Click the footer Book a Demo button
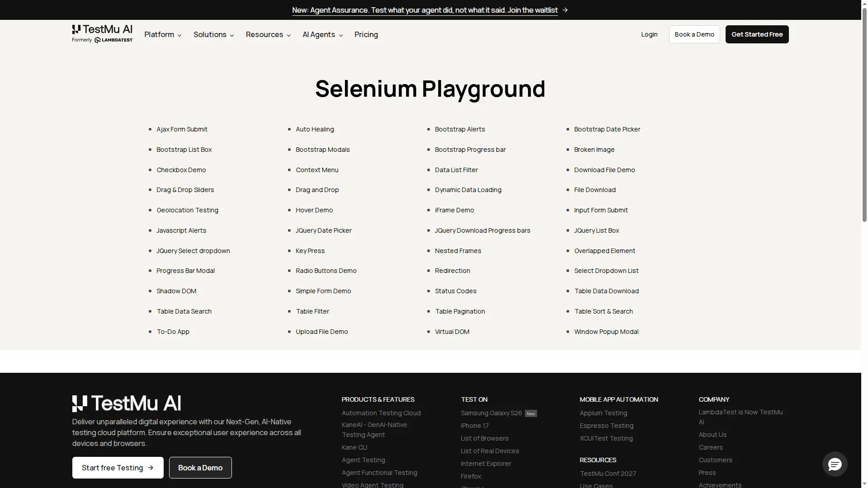 pos(200,468)
